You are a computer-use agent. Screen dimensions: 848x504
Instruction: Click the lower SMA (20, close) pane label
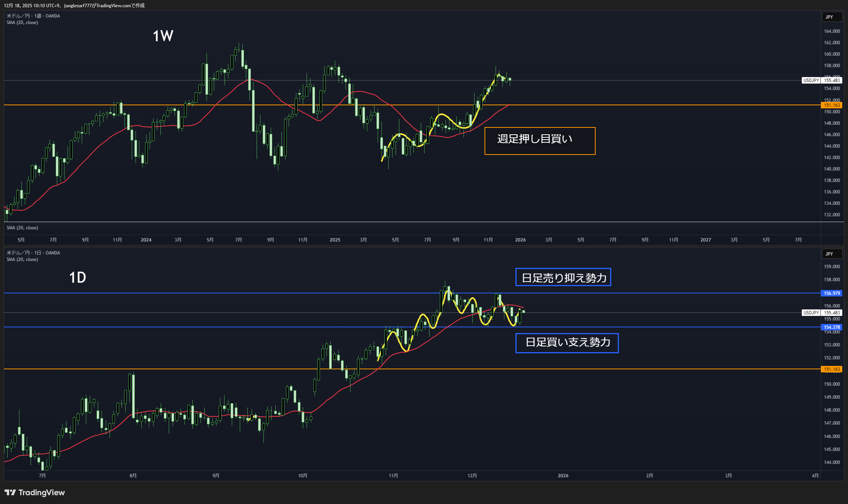click(22, 228)
